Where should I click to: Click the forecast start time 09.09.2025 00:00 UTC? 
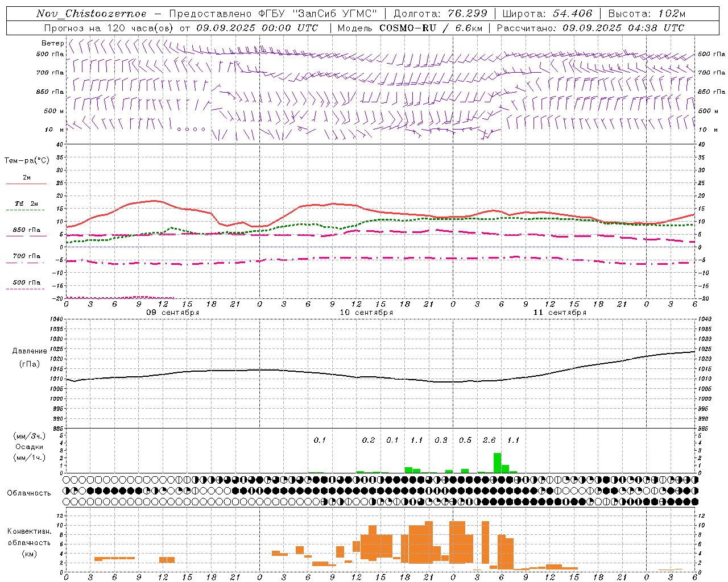(x=257, y=28)
